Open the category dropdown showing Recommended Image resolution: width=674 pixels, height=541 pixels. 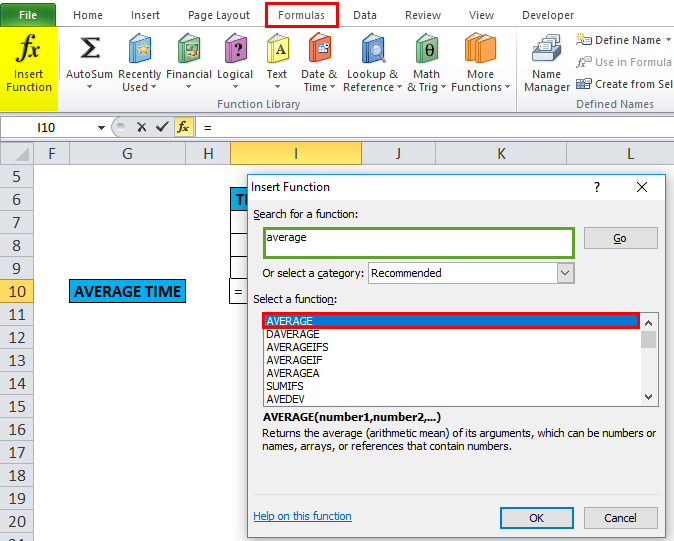(x=565, y=273)
